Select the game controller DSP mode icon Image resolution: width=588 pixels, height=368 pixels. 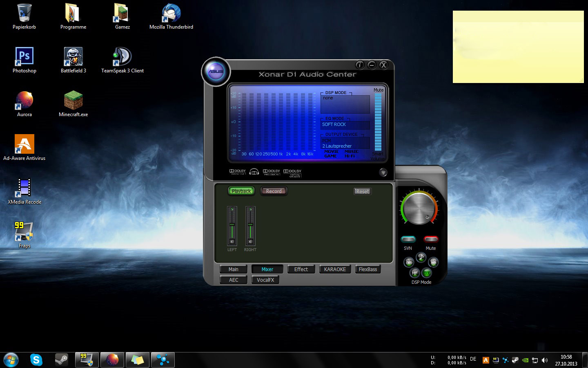coord(409,262)
